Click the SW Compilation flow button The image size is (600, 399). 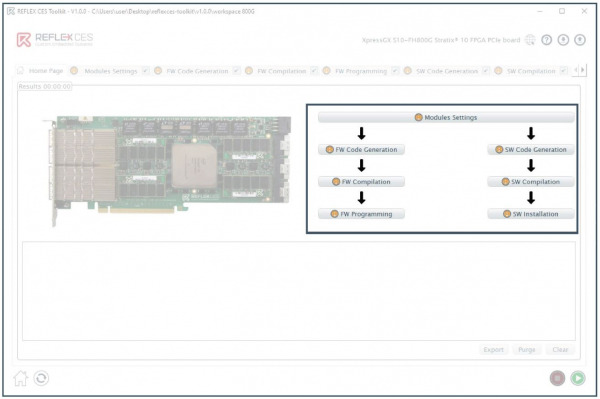(531, 182)
